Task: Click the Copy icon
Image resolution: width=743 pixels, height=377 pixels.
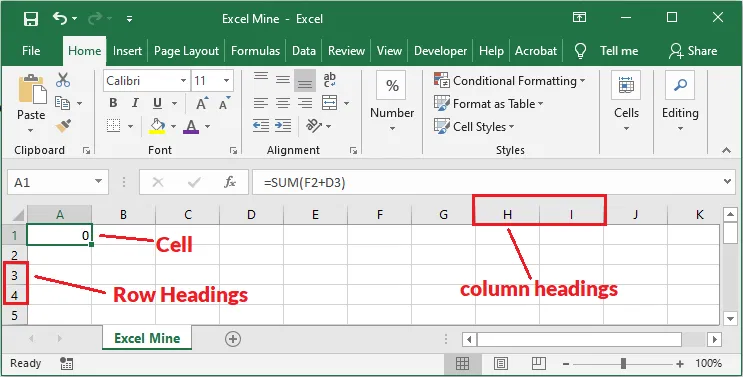Action: point(62,103)
